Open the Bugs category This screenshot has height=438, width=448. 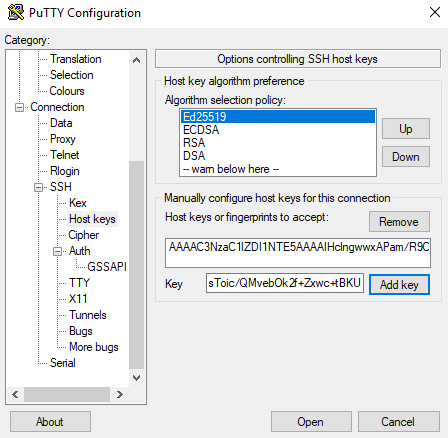[81, 331]
